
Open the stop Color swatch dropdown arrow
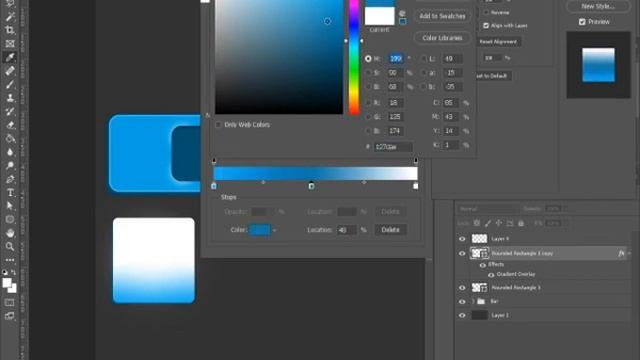pos(275,230)
